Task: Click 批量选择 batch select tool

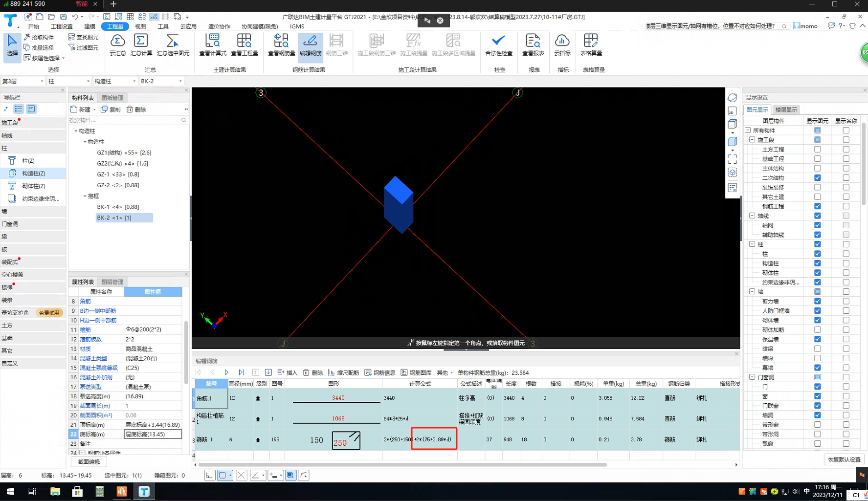Action: coord(39,47)
